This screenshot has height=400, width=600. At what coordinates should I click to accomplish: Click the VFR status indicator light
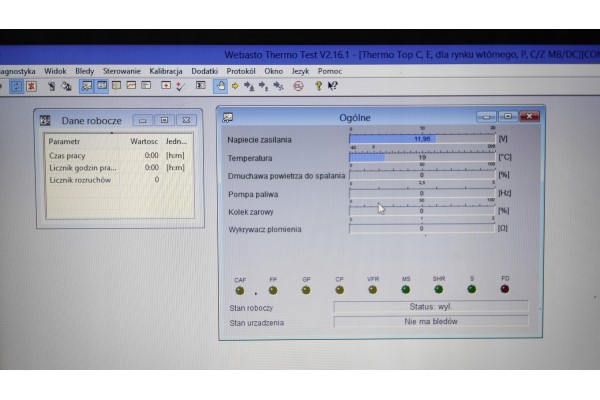point(373,290)
